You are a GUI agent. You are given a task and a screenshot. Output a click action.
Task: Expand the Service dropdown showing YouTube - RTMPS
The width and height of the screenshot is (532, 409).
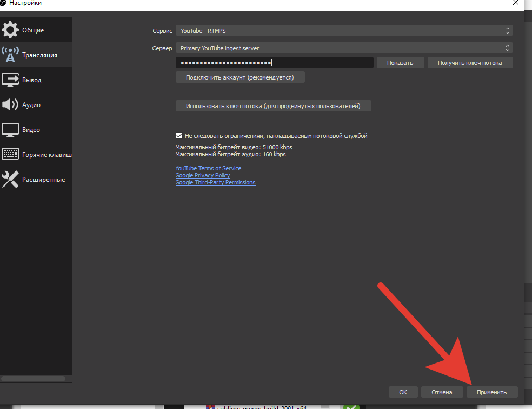[344, 31]
